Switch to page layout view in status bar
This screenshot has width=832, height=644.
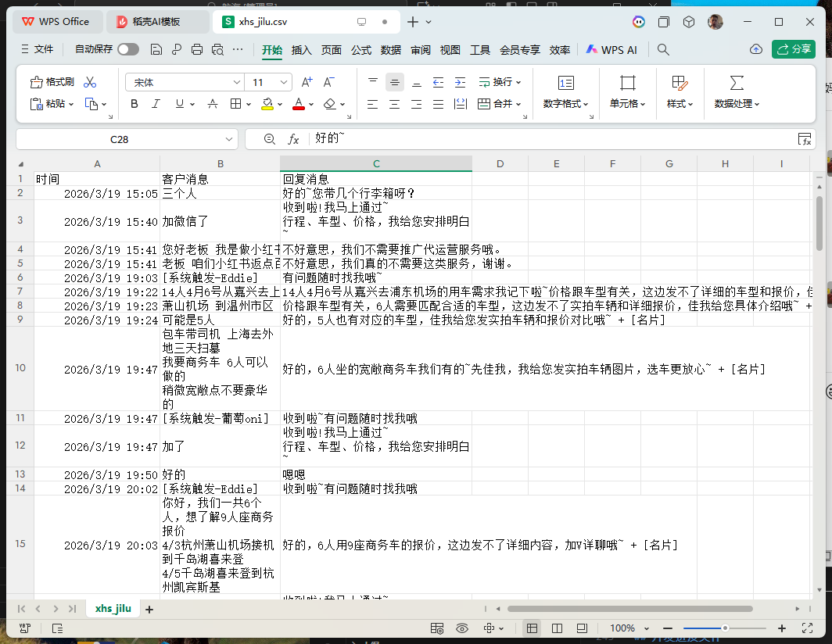tap(557, 628)
